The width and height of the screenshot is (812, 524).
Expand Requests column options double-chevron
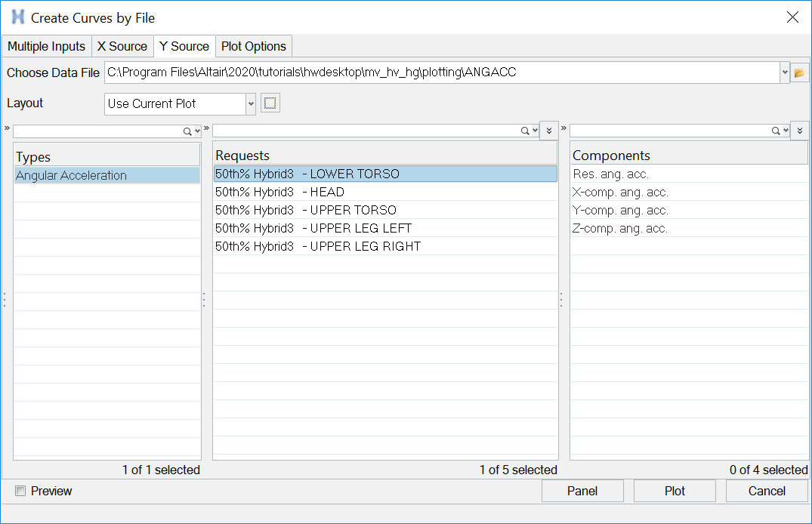pos(549,131)
